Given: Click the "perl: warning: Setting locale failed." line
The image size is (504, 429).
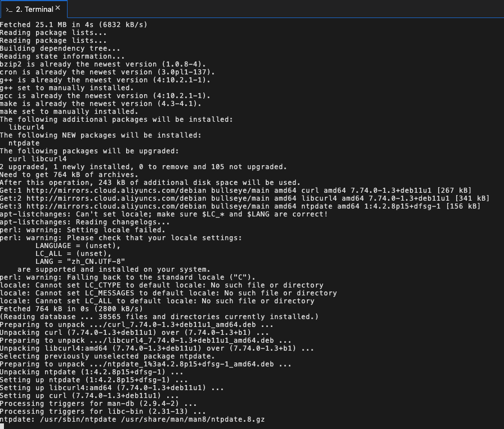Looking at the screenshot, I should [x=82, y=230].
